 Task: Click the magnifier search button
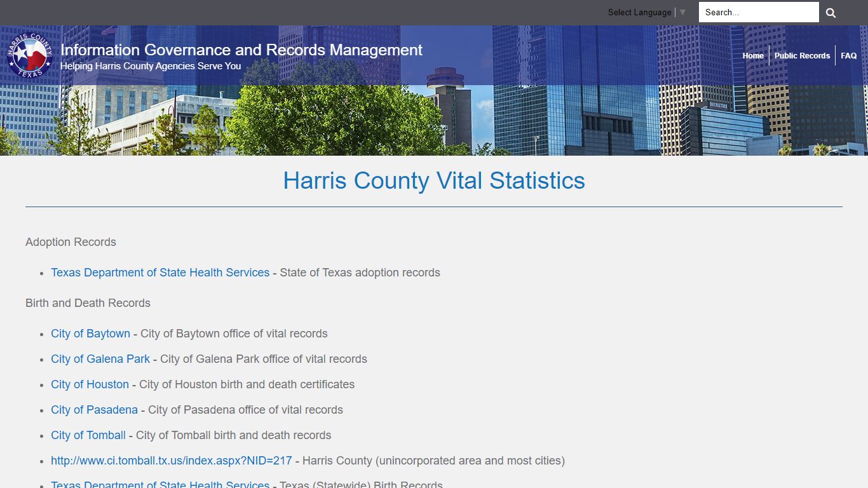point(831,12)
